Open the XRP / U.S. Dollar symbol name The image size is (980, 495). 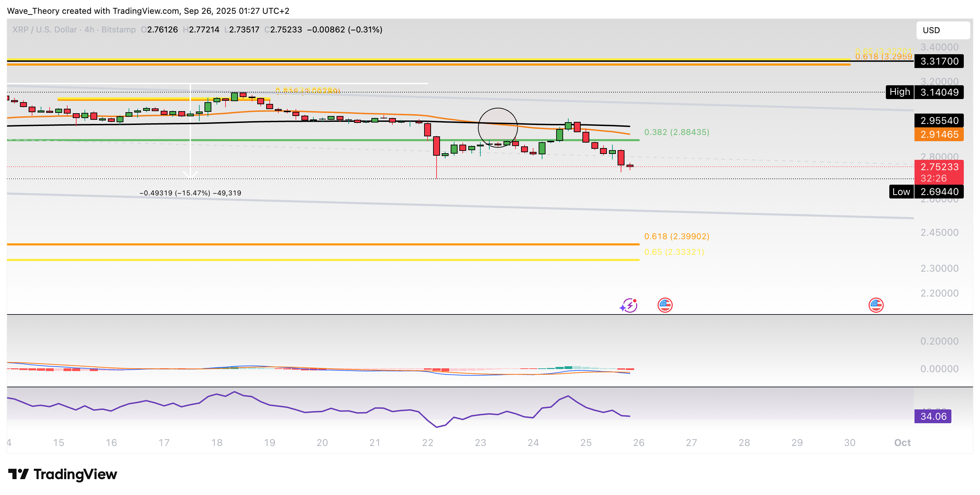pyautogui.click(x=44, y=30)
